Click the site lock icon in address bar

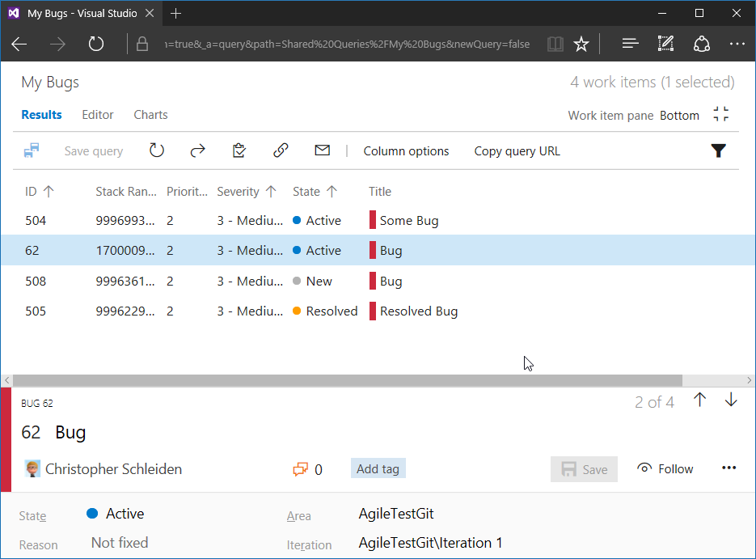(141, 44)
